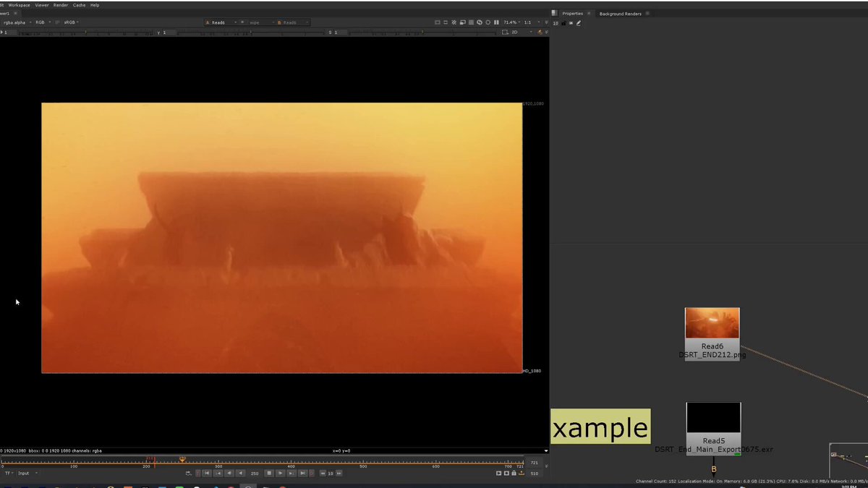The height and width of the screenshot is (488, 868).
Task: Play the timeline forward
Action: coord(281,473)
